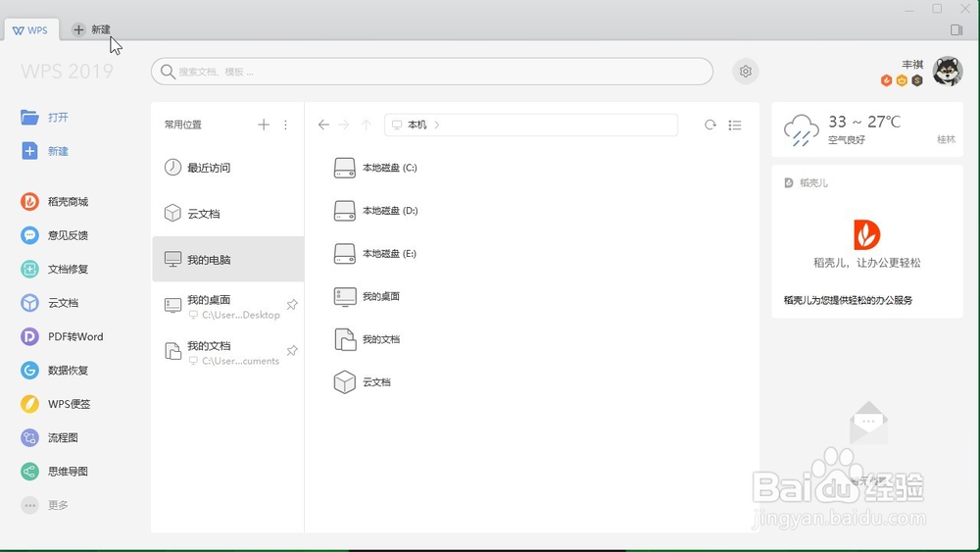Open the 打开 folder icon in sidebar

[x=29, y=117]
